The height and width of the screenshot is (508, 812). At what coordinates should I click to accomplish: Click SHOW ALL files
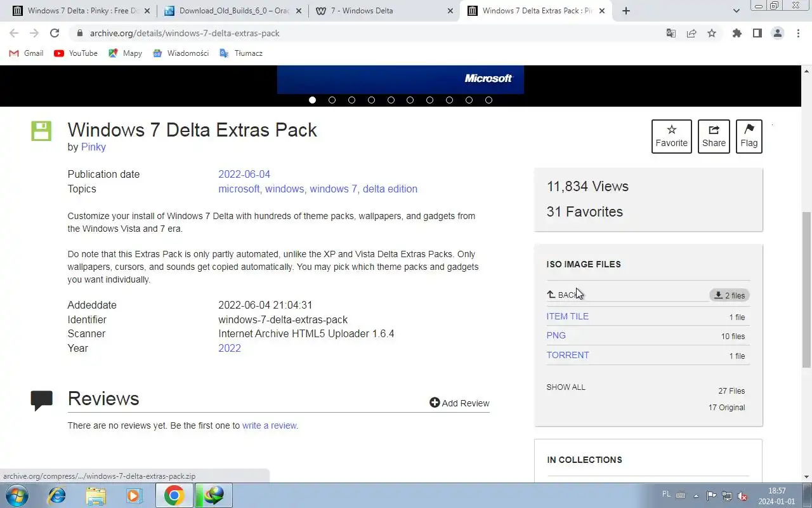pyautogui.click(x=566, y=387)
